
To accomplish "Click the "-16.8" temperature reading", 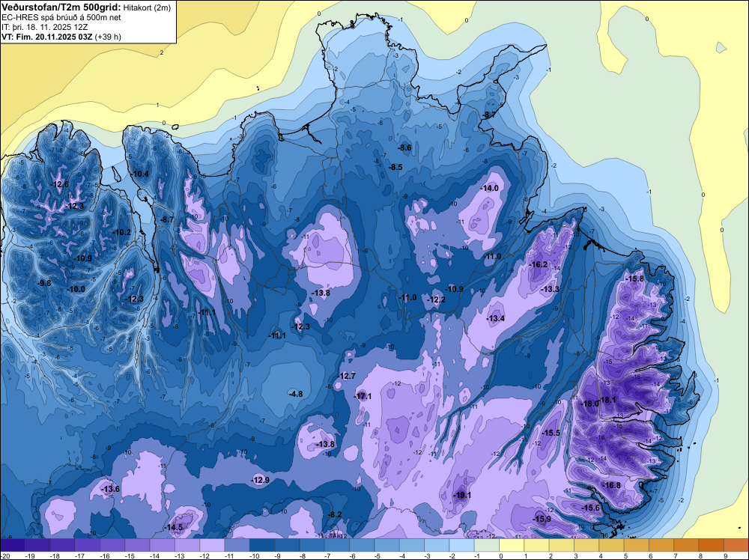I will [x=612, y=486].
